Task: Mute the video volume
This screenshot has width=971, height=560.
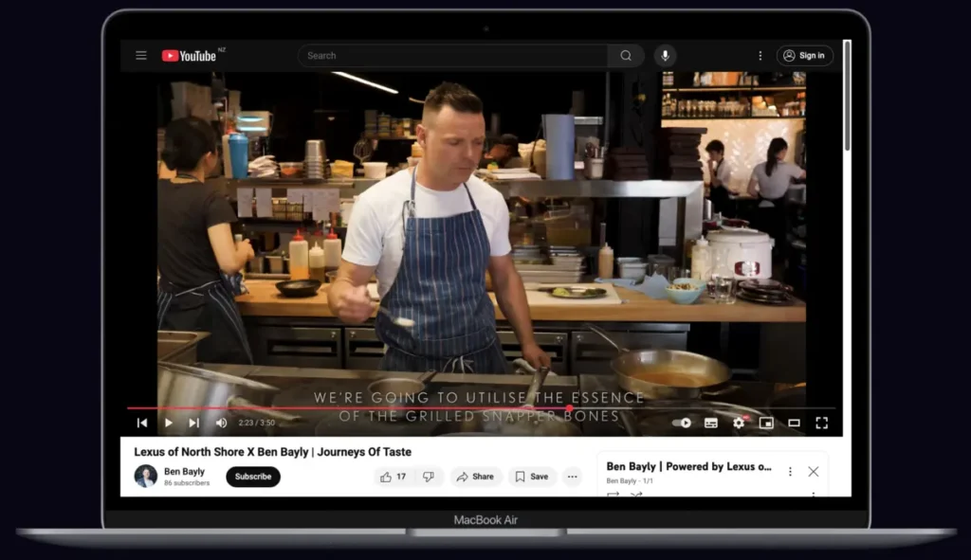Action: 221,423
